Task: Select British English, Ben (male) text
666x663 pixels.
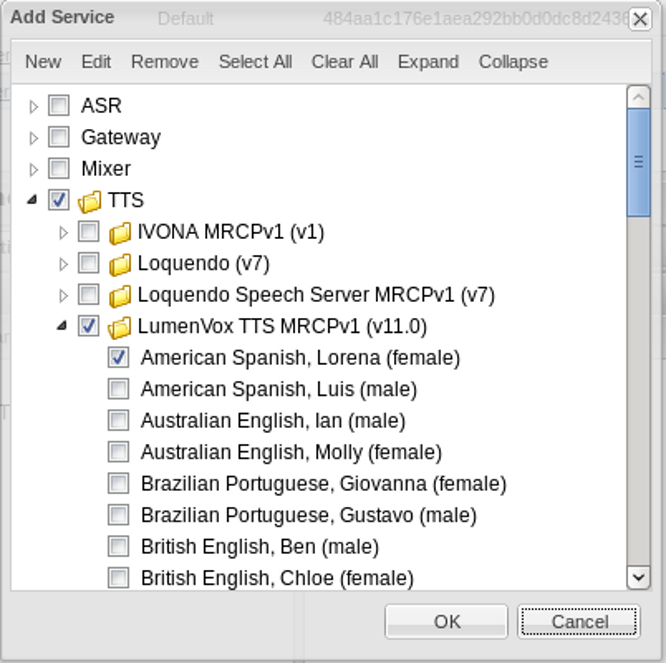Action: [x=260, y=547]
